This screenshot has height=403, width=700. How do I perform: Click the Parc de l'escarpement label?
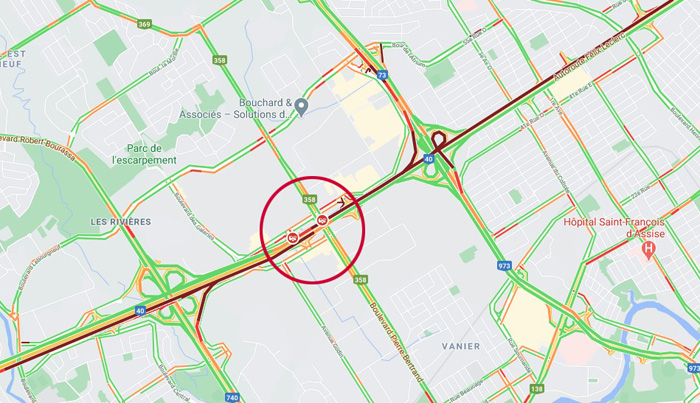click(145, 154)
